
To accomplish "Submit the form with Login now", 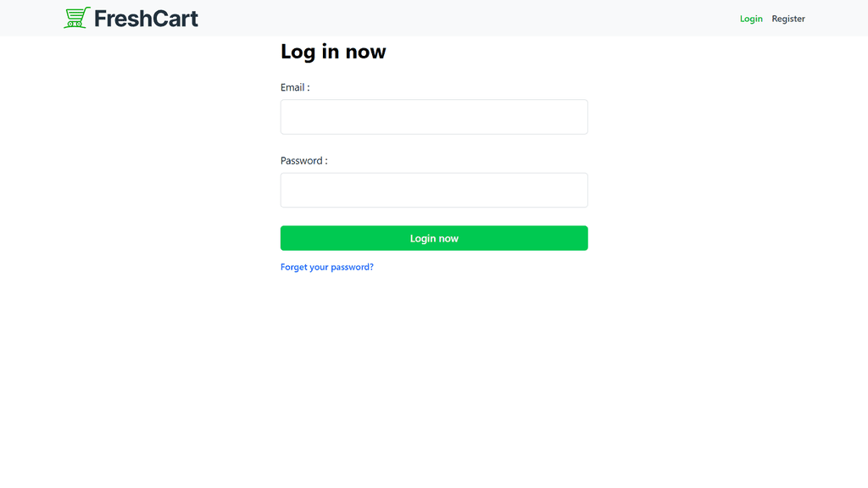I will click(x=434, y=238).
